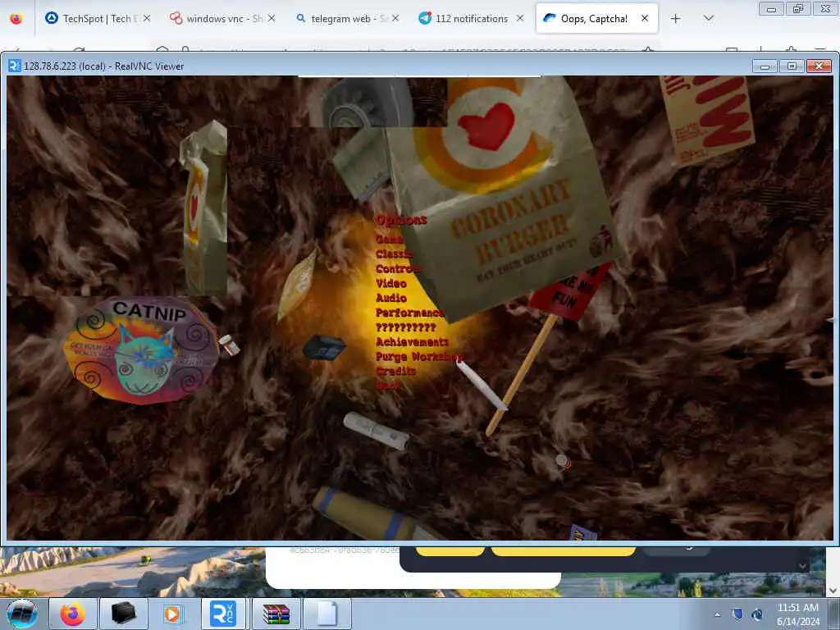Minimize the RealVNC Viewer window

(x=765, y=66)
